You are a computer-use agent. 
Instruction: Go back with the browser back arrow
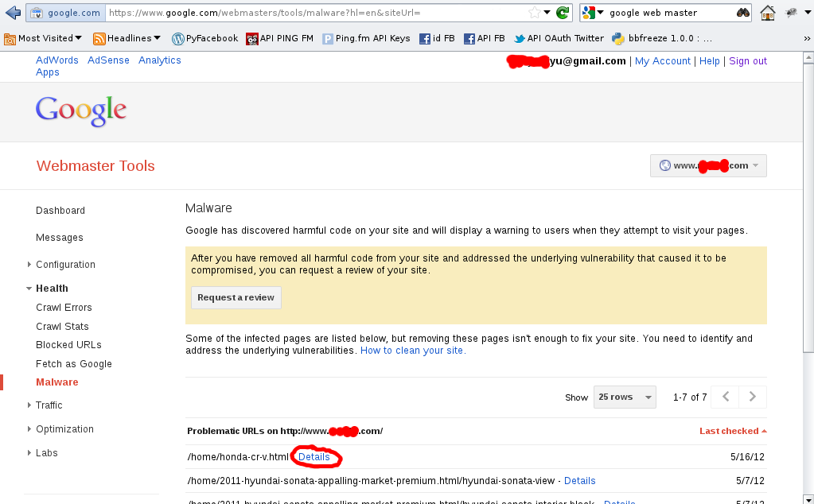(13, 13)
